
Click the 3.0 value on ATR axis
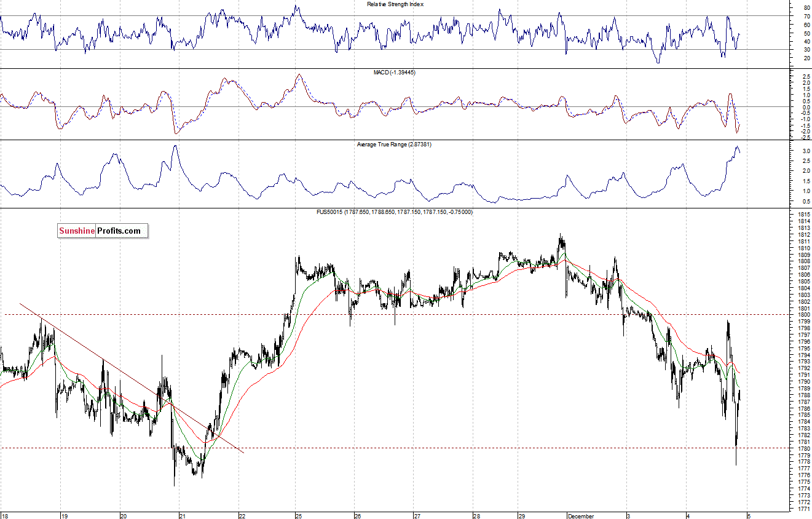(806, 151)
